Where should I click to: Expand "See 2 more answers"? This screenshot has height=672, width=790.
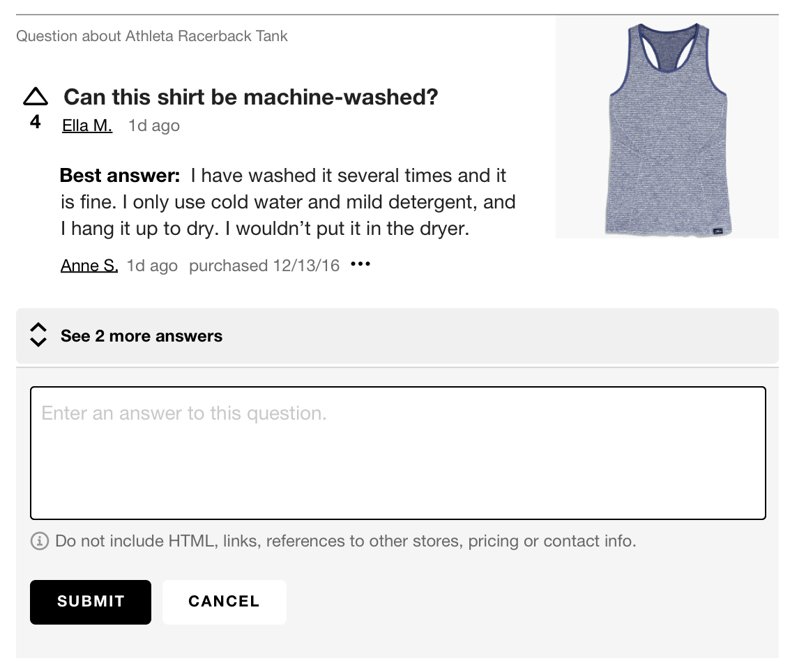coord(142,336)
